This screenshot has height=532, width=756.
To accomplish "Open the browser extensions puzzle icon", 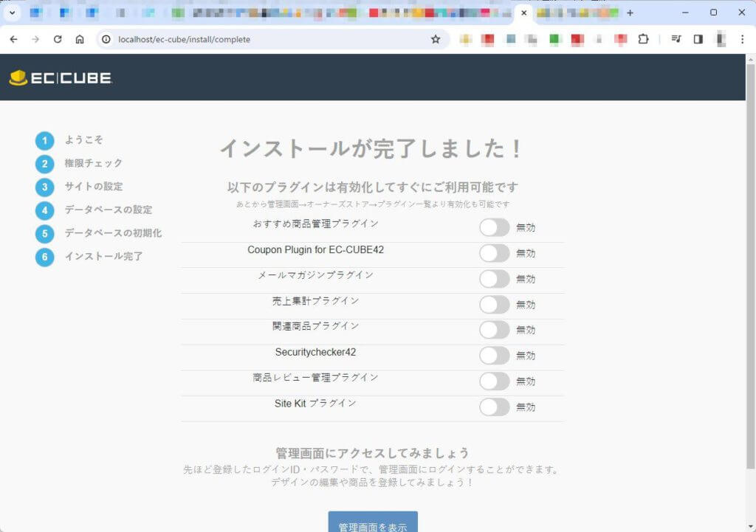I will 643,39.
